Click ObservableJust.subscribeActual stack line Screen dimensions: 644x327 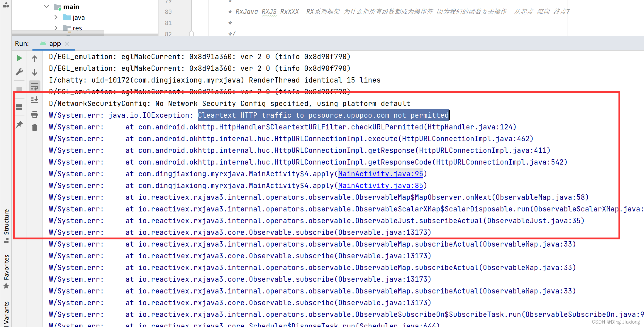pyautogui.click(x=317, y=221)
